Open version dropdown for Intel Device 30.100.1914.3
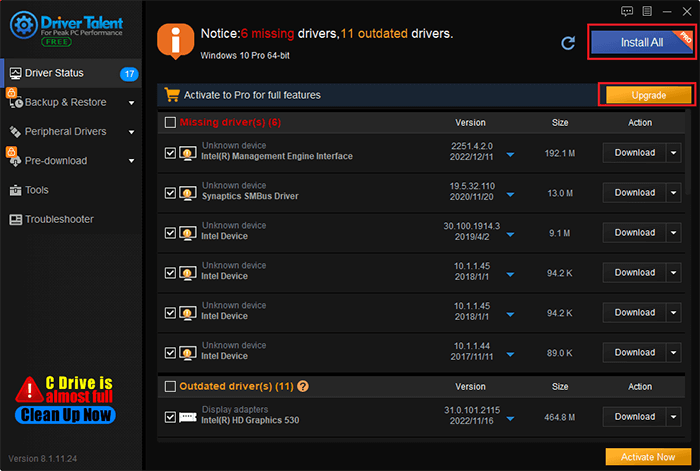The height and width of the screenshot is (471, 700). 510,234
